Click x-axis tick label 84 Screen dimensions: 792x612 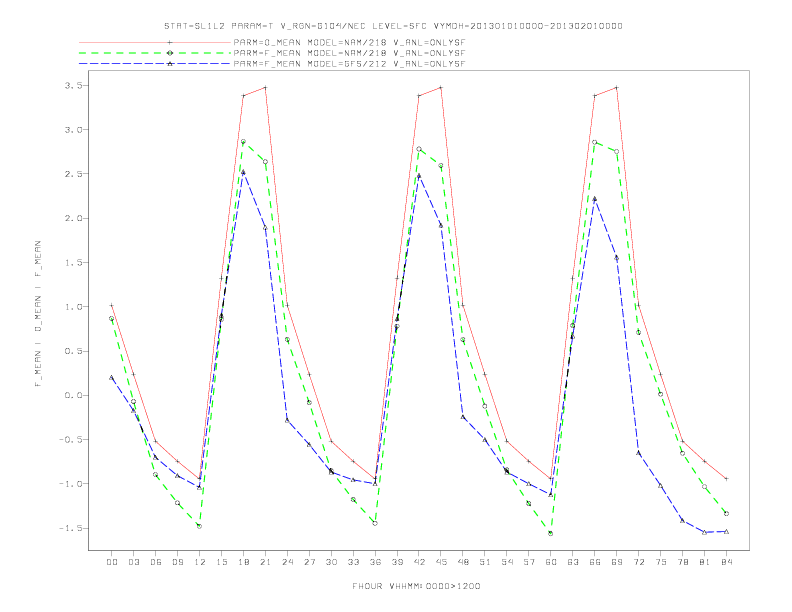(726, 562)
